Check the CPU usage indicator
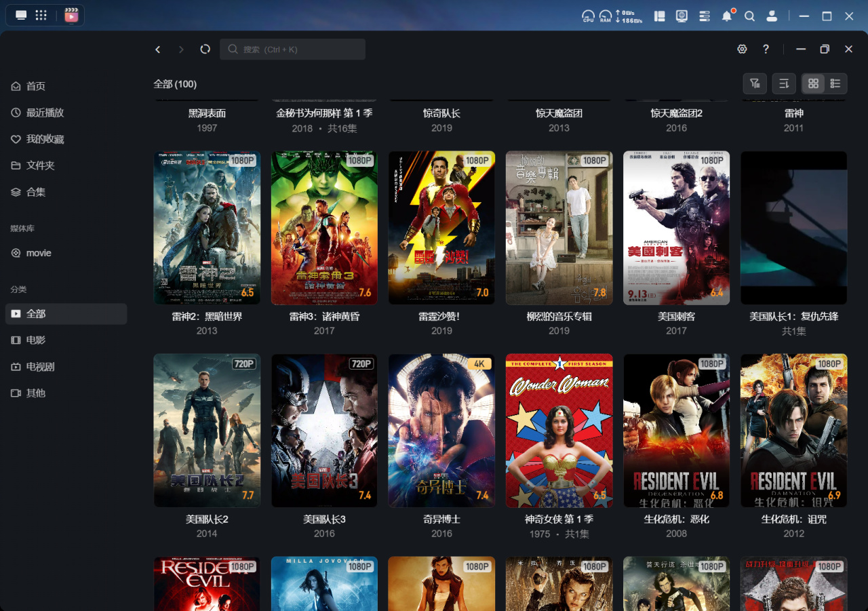Viewport: 868px width, 611px height. point(588,16)
